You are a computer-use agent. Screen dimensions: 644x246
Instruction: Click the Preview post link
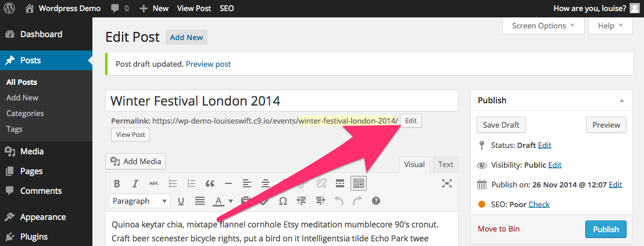pyautogui.click(x=208, y=64)
